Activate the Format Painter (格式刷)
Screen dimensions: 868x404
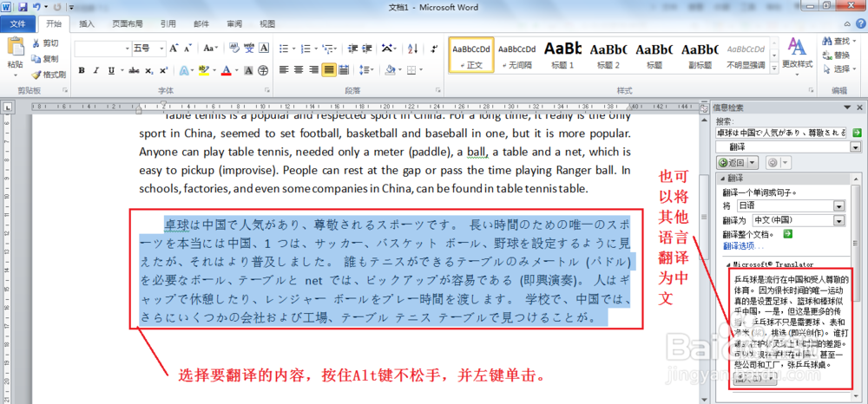[49, 74]
